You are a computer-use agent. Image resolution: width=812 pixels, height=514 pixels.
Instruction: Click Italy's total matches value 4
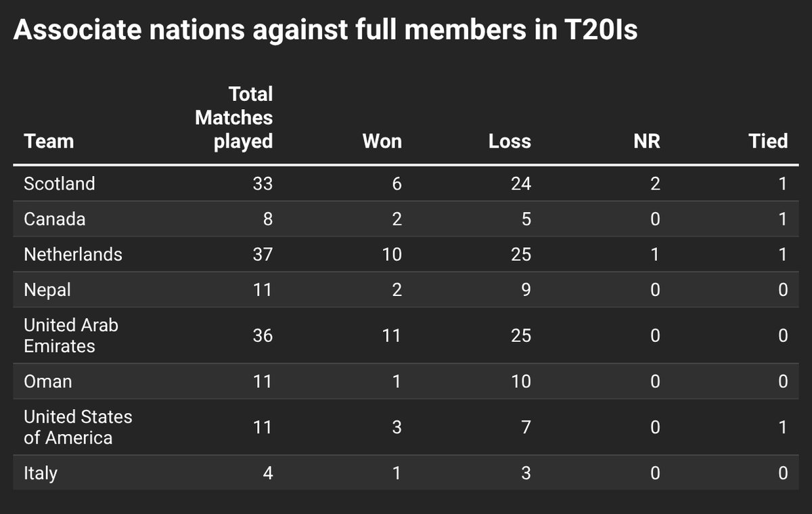(x=268, y=473)
